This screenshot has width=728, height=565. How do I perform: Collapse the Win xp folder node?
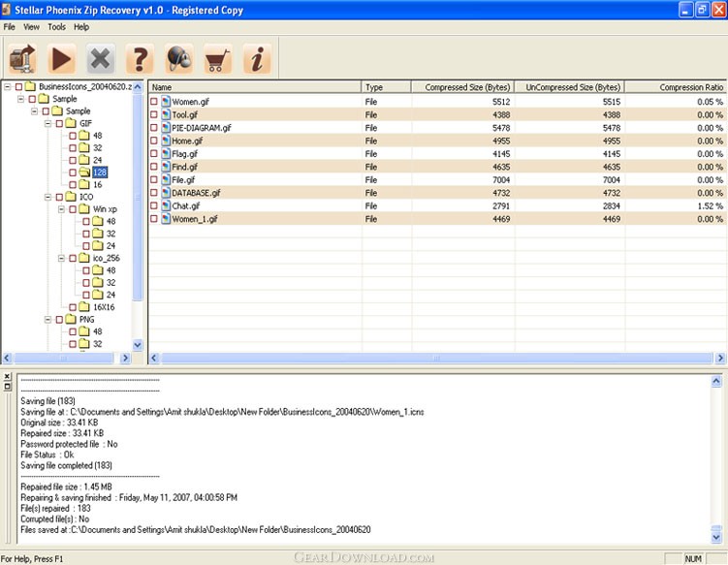[x=61, y=209]
